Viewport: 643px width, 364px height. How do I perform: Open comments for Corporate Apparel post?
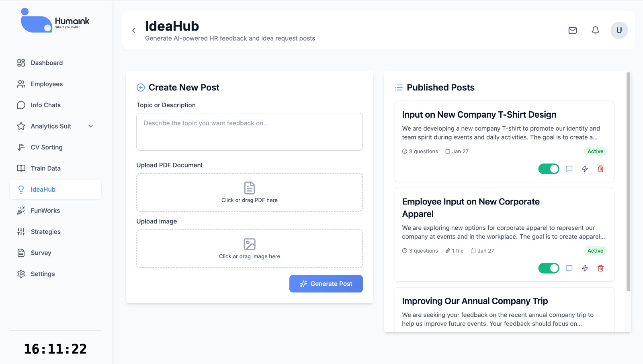[569, 268]
